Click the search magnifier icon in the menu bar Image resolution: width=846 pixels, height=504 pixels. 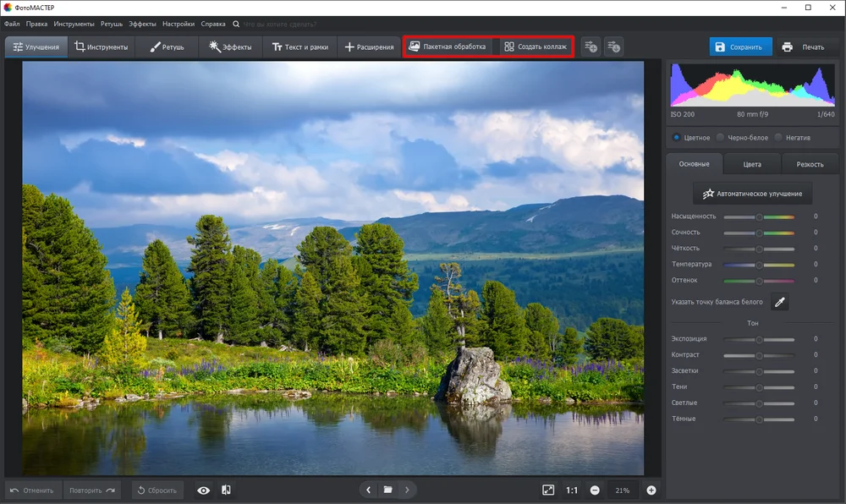pyautogui.click(x=236, y=24)
